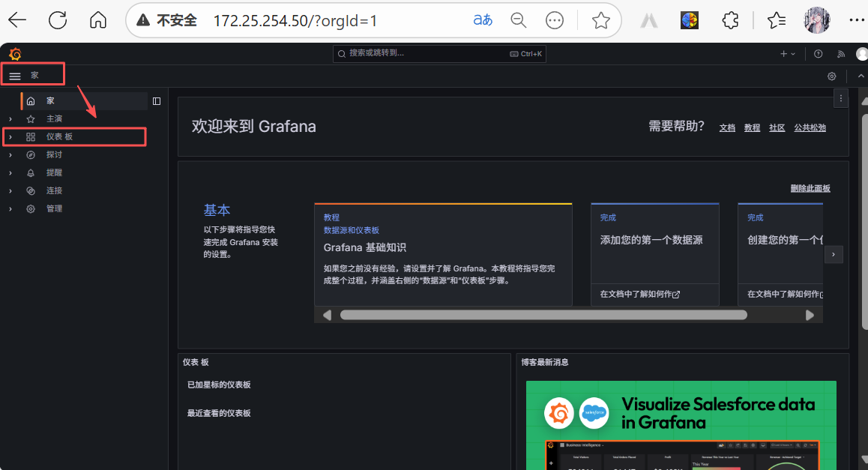
Task: Click the 博客最新消息 panel title
Action: [x=545, y=363]
